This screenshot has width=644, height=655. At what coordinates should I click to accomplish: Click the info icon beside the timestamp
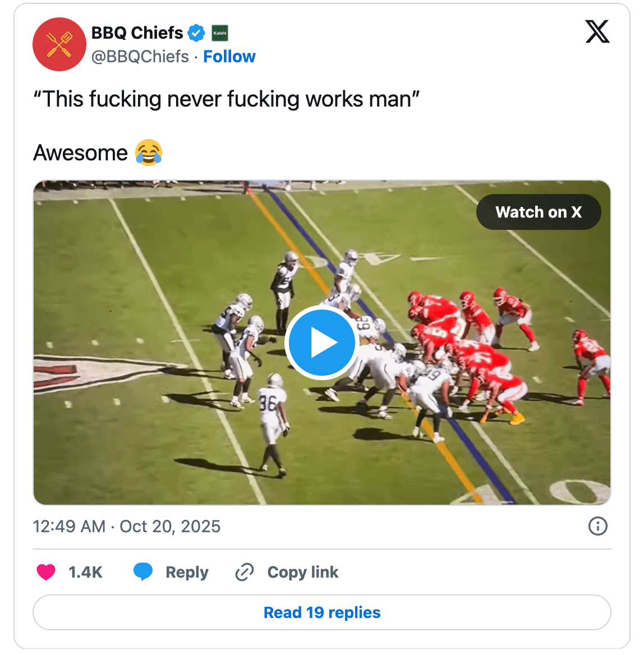click(597, 527)
